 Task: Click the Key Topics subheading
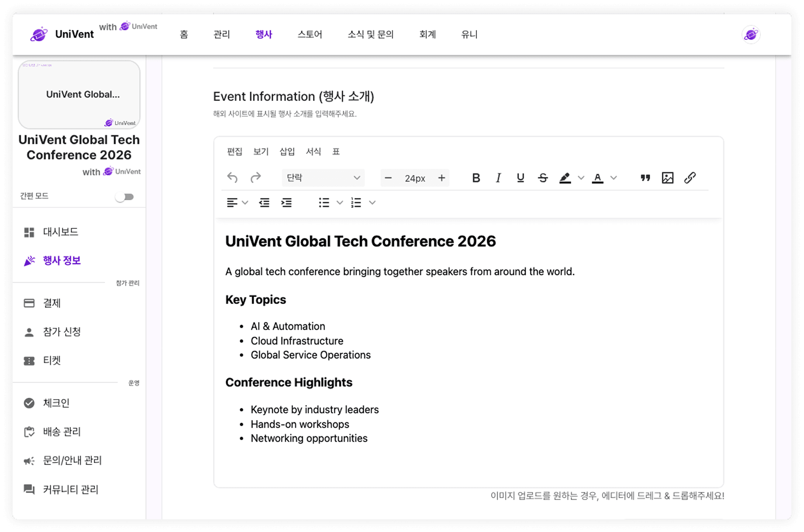coord(256,300)
